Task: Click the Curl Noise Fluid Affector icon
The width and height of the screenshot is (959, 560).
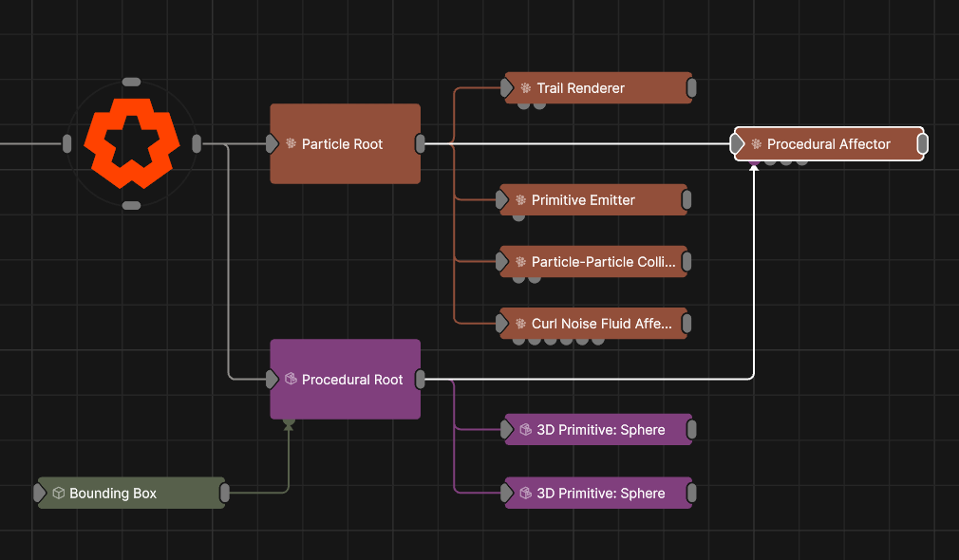Action: (520, 324)
